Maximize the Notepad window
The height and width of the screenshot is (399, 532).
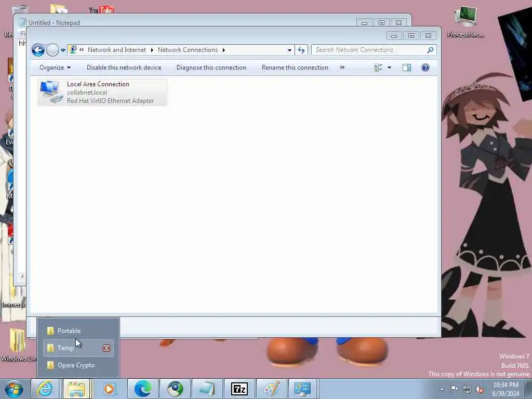tap(381, 23)
